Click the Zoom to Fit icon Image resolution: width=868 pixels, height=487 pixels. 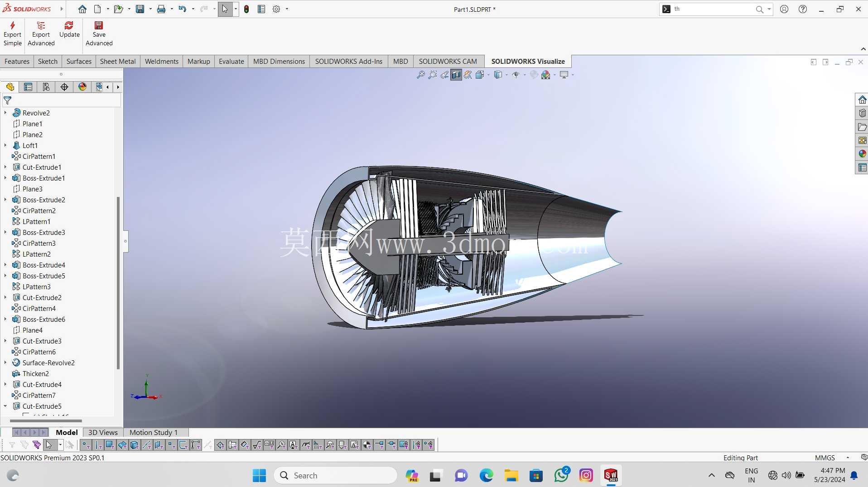421,75
